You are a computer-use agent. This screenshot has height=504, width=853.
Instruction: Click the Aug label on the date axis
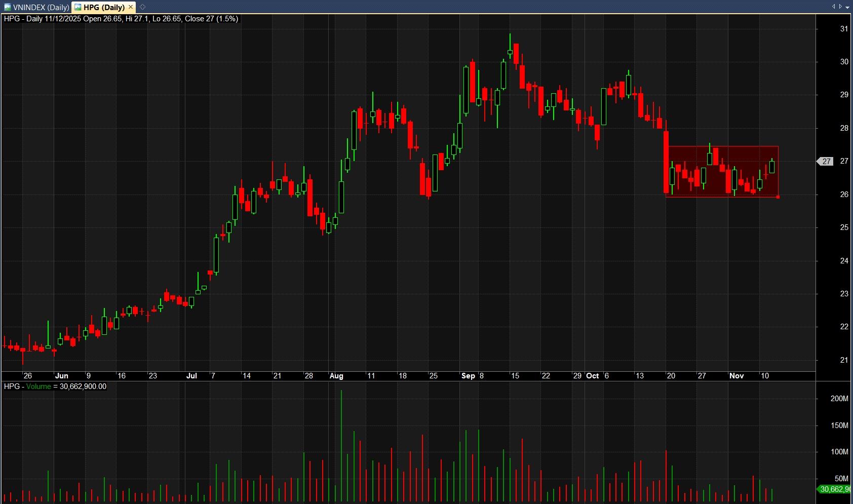pos(336,376)
